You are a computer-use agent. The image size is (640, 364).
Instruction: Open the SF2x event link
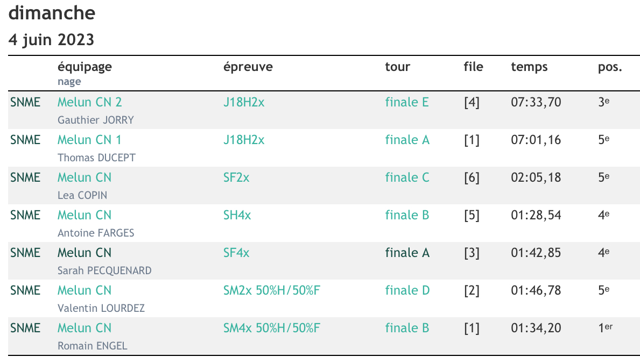click(x=236, y=177)
